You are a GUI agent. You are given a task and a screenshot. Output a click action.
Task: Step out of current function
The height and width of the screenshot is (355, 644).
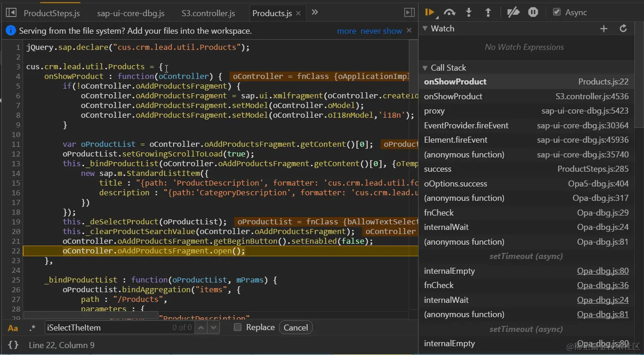pos(488,12)
